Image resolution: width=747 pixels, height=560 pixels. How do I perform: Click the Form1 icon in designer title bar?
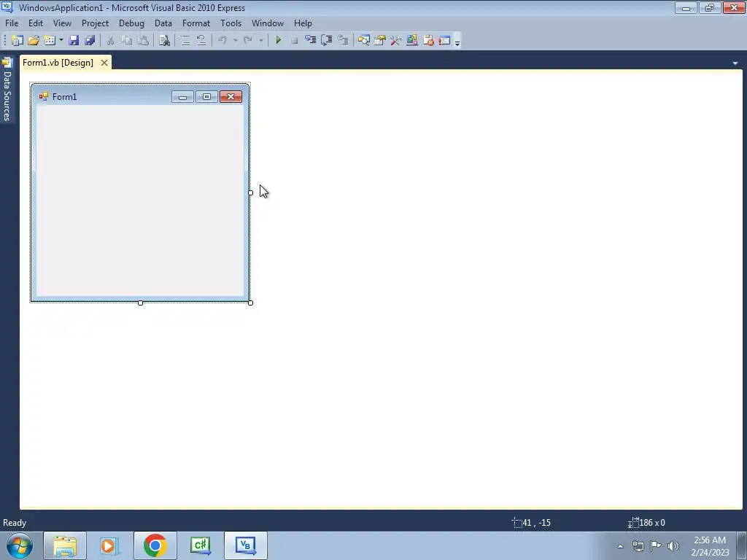point(44,97)
